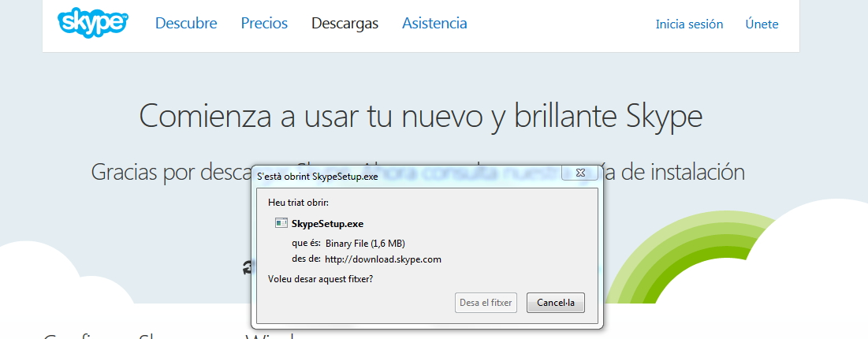Click the Inicia sesión link

(689, 24)
